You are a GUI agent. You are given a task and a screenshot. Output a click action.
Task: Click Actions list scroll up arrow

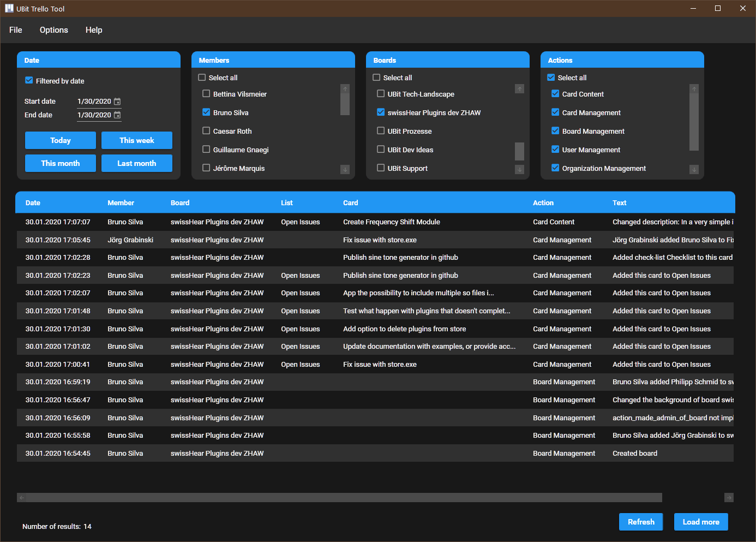[x=694, y=89]
